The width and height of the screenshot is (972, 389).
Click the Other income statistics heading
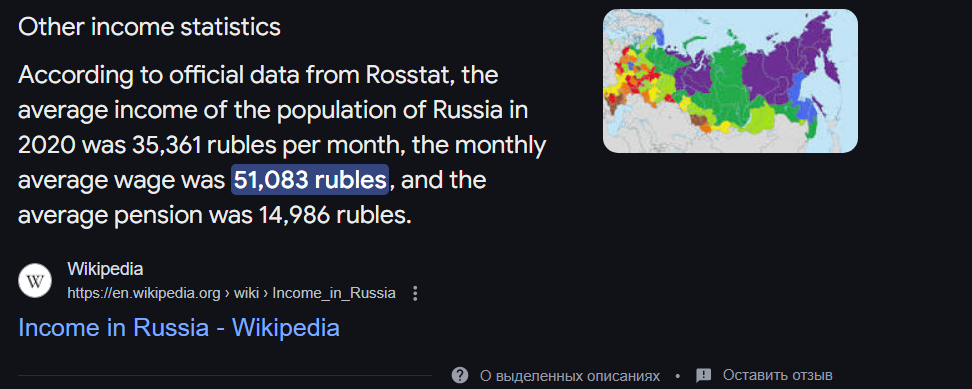click(x=149, y=27)
